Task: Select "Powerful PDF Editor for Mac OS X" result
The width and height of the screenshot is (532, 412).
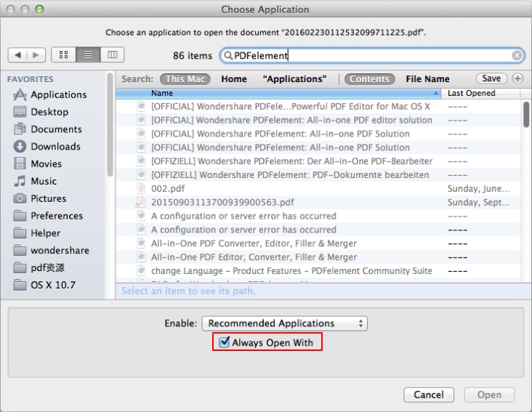Action: tap(318, 107)
